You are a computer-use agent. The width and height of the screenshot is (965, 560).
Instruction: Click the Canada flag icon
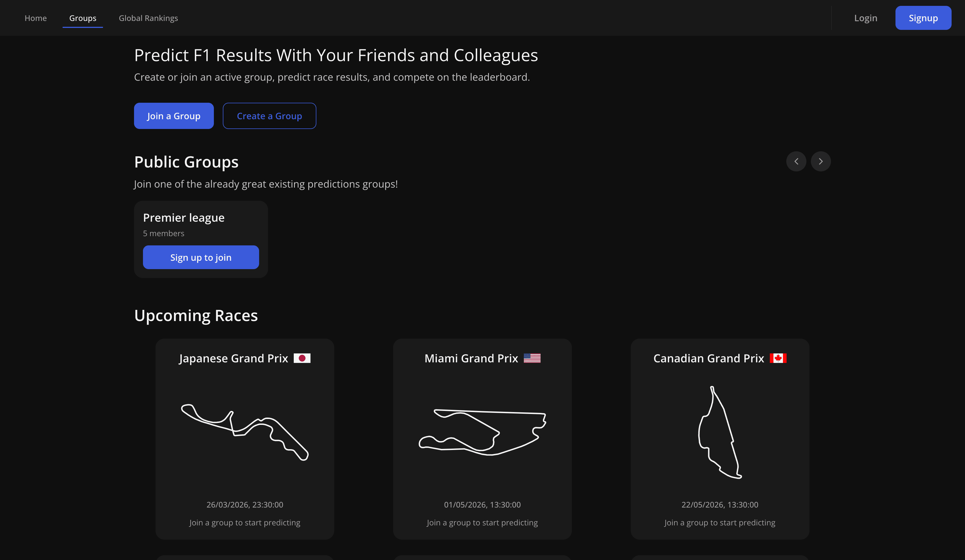tap(778, 358)
